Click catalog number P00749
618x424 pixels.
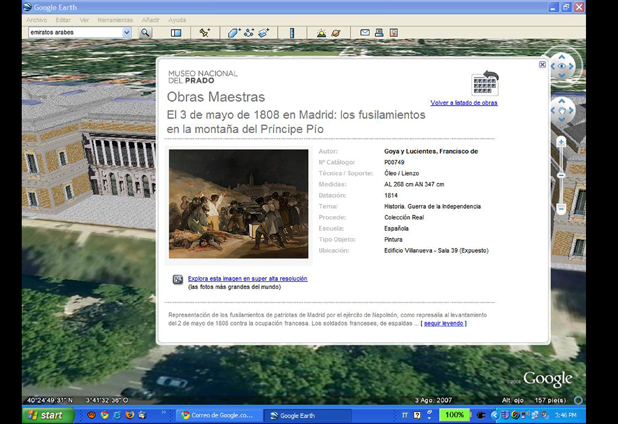394,162
